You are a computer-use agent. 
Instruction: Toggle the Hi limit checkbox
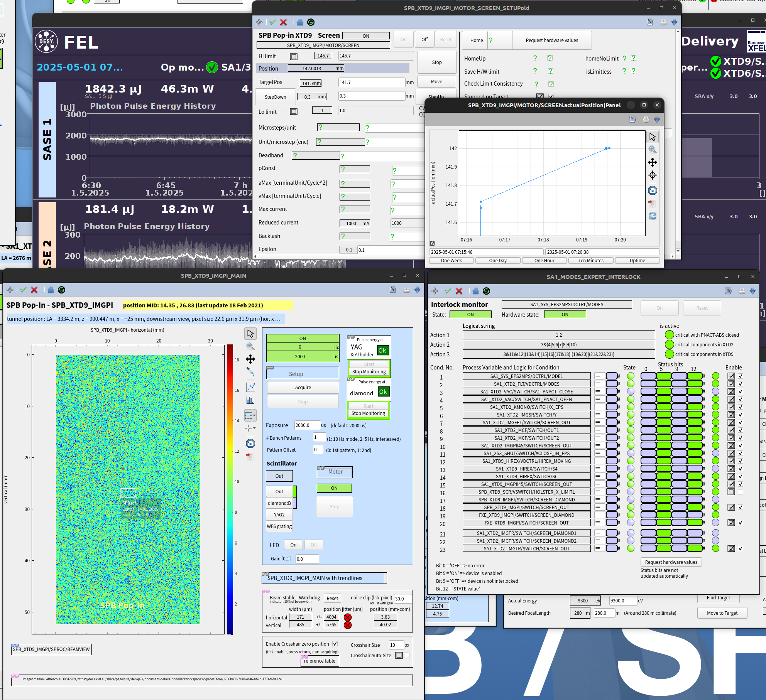(294, 57)
